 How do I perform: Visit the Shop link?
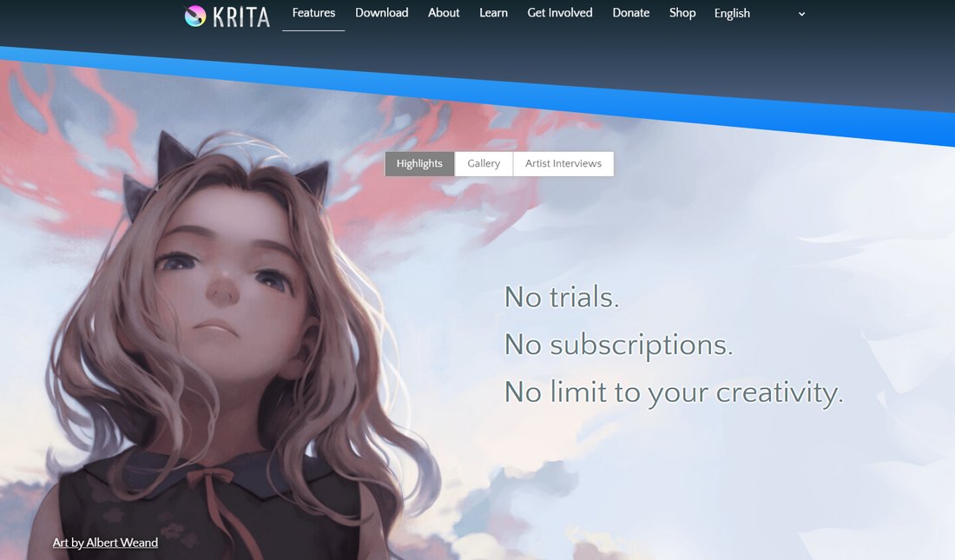682,13
